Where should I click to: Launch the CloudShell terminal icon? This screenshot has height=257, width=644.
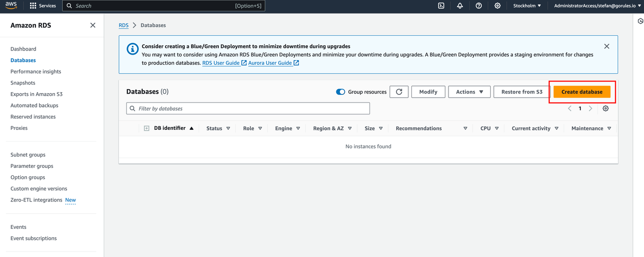[441, 6]
